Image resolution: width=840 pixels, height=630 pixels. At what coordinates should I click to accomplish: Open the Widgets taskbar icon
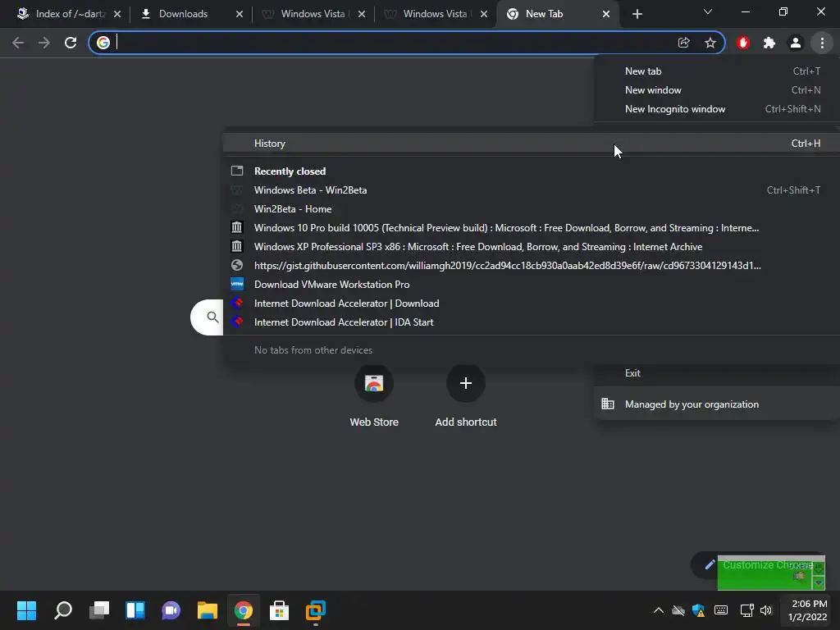(x=135, y=610)
